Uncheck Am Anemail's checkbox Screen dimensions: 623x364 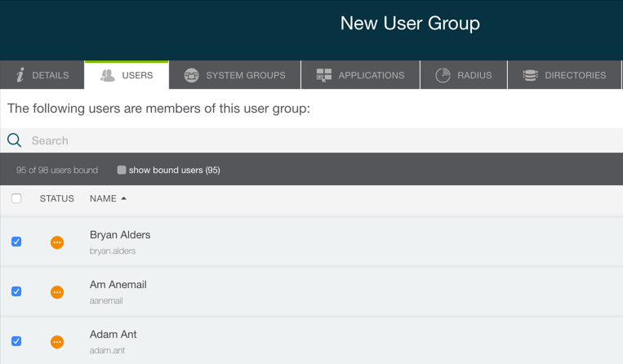(16, 291)
